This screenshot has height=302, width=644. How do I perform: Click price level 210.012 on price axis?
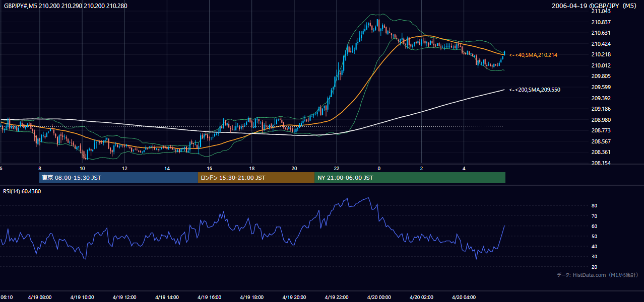601,65
